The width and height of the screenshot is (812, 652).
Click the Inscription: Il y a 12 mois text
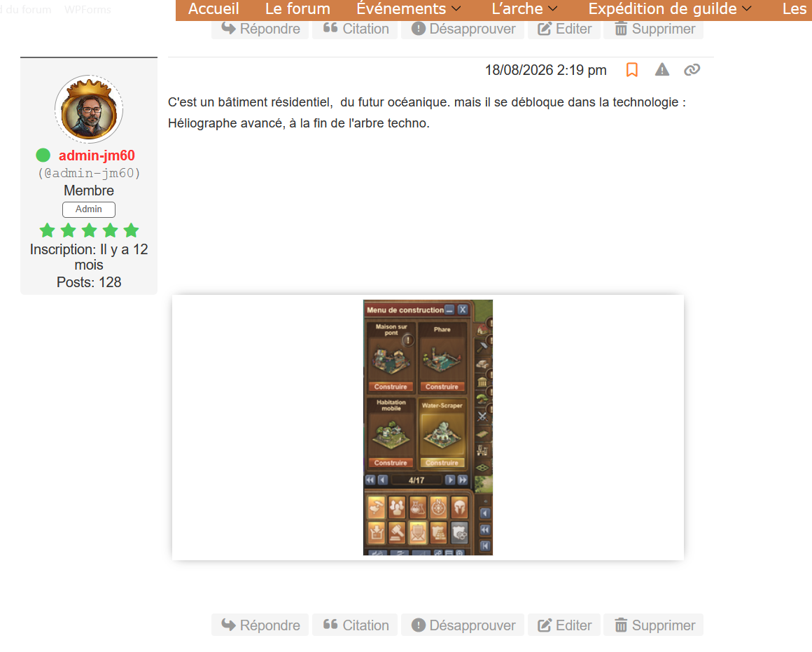click(x=89, y=257)
